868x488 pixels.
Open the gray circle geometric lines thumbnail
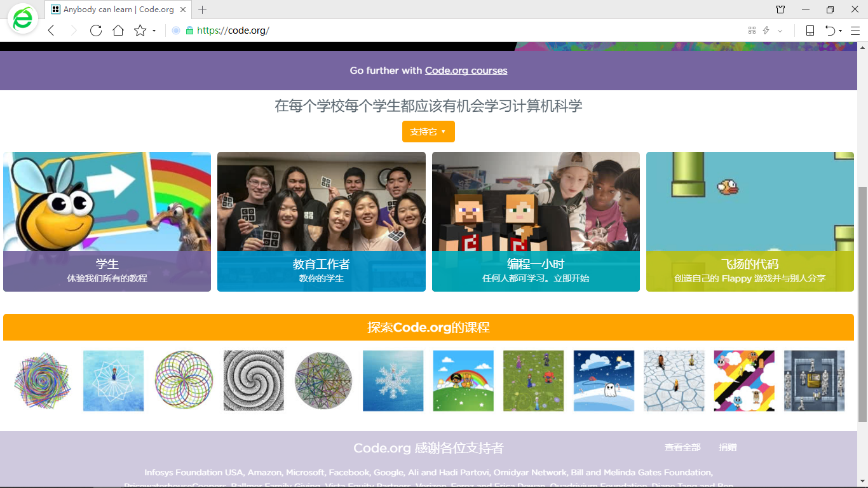[323, 381]
